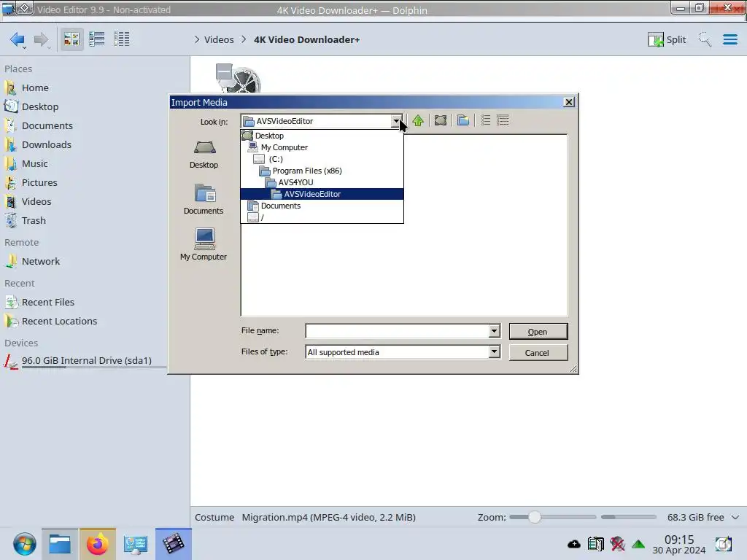Image resolution: width=747 pixels, height=560 pixels.
Task: Collapse the Look in dropdown arrow
Action: click(x=396, y=121)
